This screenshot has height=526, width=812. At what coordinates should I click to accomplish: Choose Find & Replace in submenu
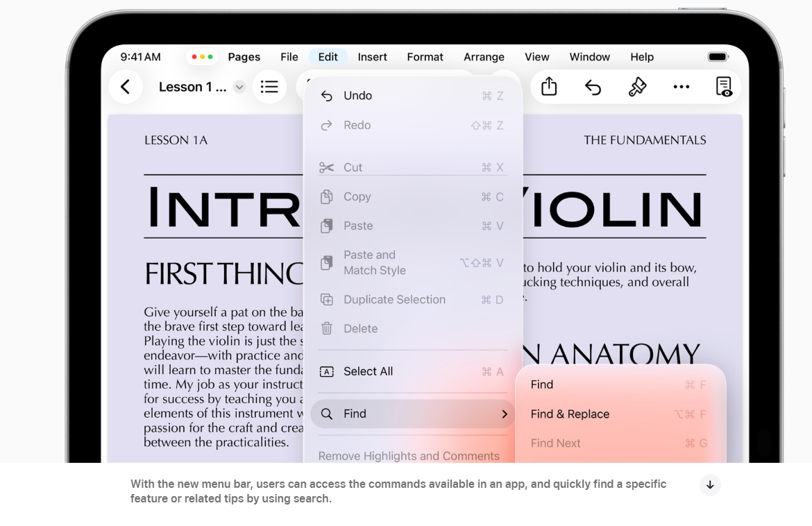click(x=619, y=414)
